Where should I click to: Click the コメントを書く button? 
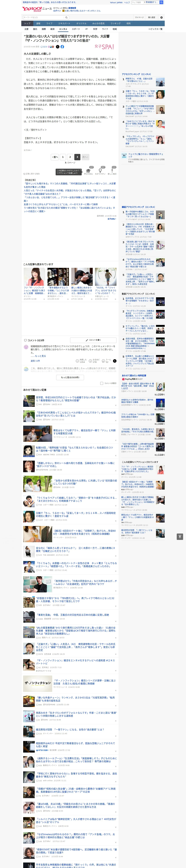click(x=93, y=340)
